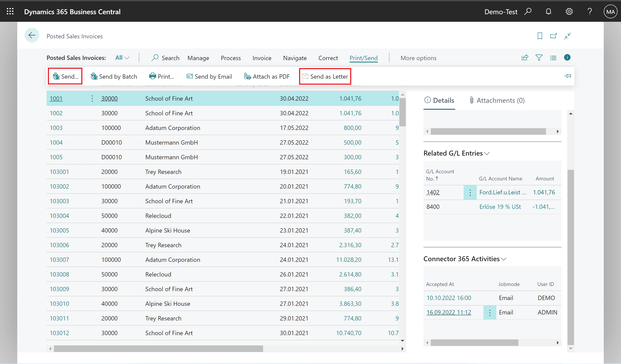Click left arrow of top FactBox scrollbar
Viewport: 621px width, 364px height.
coord(427,131)
